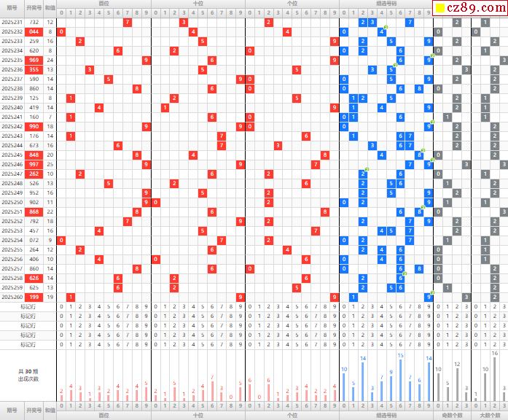This screenshot has height=420, width=508.
Task: Select period 2025248 in the period column
Action: [12, 184]
